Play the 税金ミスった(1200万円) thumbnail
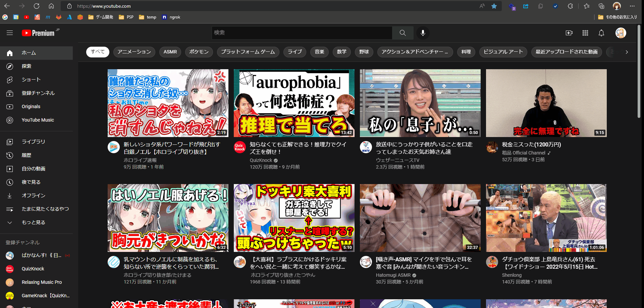This screenshot has width=644, height=308. point(546,103)
